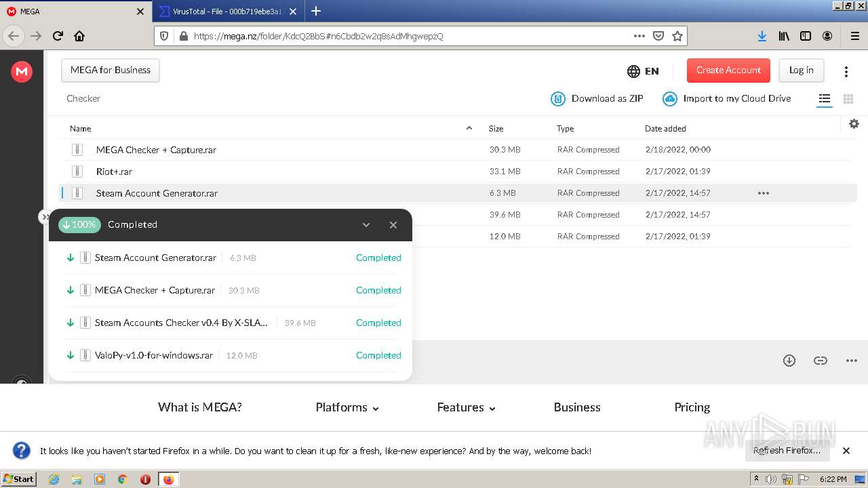
Task: Go to Firefox home page
Action: coord(79,36)
